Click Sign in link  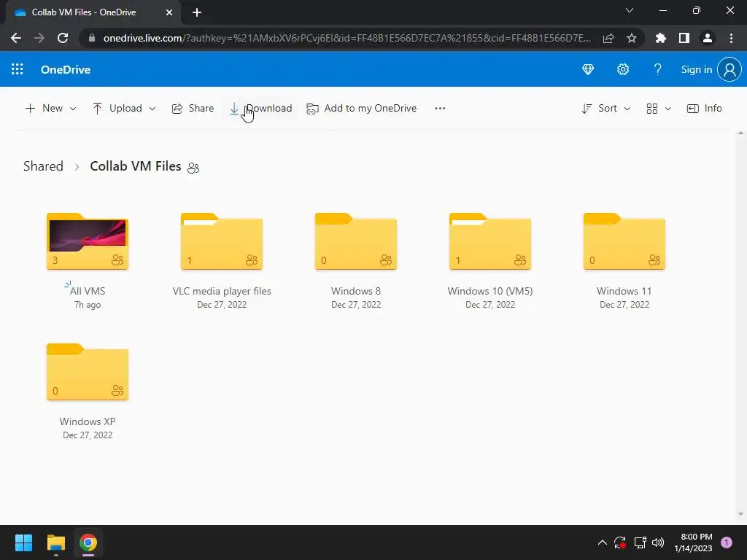696,69
